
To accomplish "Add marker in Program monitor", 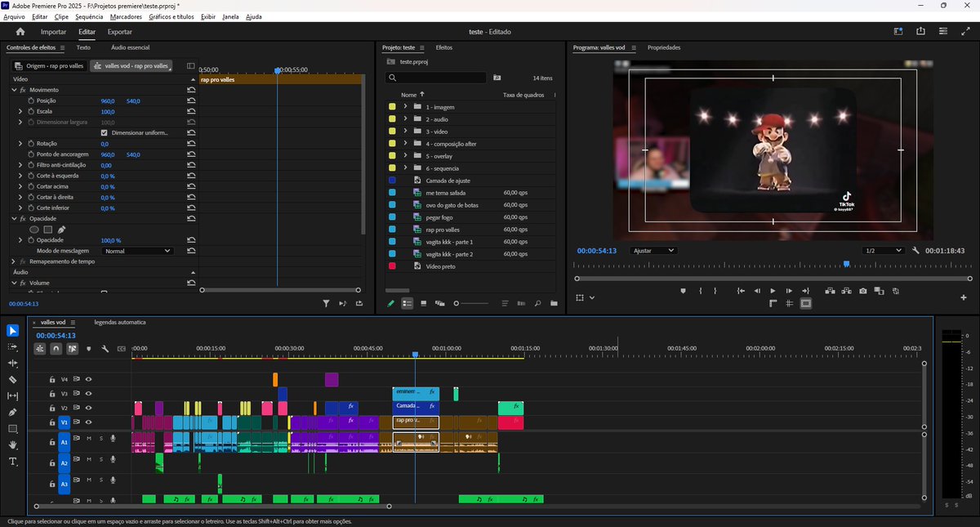I will pyautogui.click(x=684, y=291).
